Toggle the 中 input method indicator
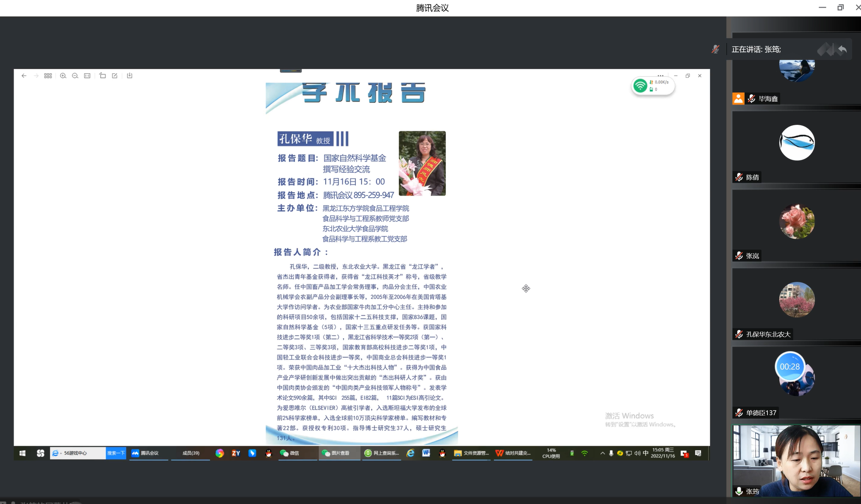 coord(645,453)
